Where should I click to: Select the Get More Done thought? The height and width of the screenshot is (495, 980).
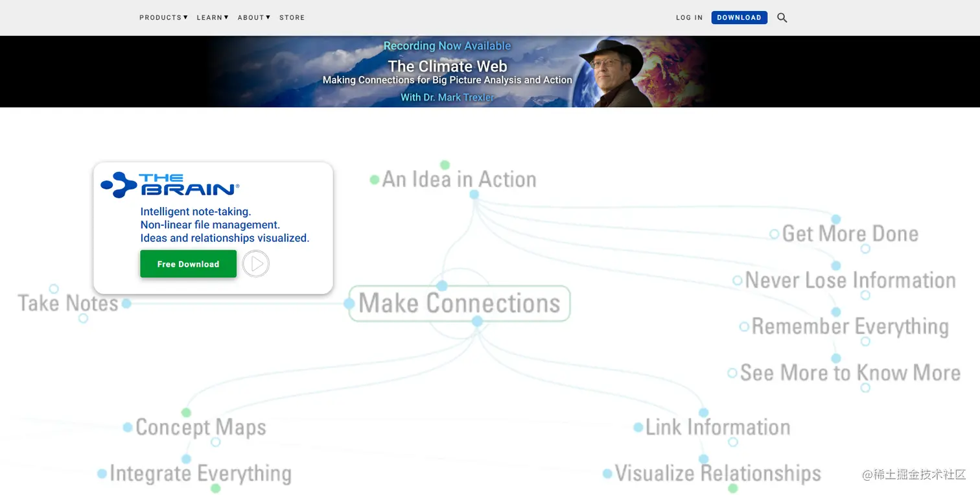pos(850,234)
